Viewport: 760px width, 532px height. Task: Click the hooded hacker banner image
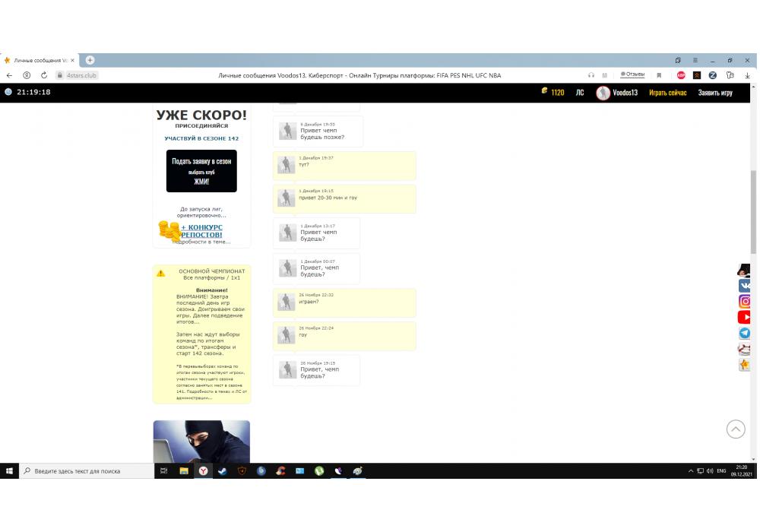[x=201, y=442]
